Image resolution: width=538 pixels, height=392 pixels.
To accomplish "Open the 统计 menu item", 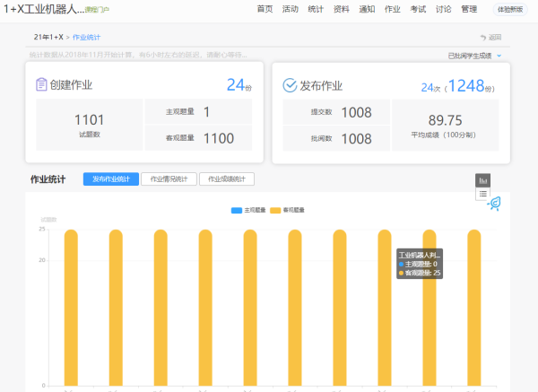I will pyautogui.click(x=316, y=9).
